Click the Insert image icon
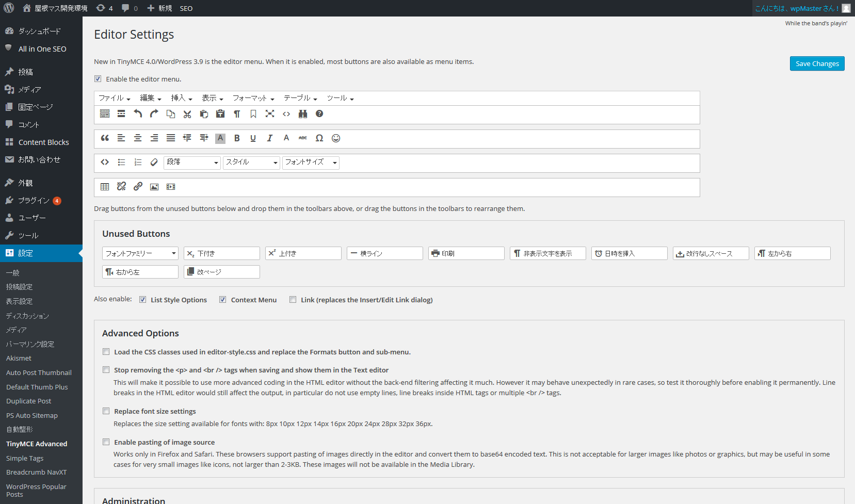Image resolution: width=855 pixels, height=504 pixels. [x=154, y=187]
